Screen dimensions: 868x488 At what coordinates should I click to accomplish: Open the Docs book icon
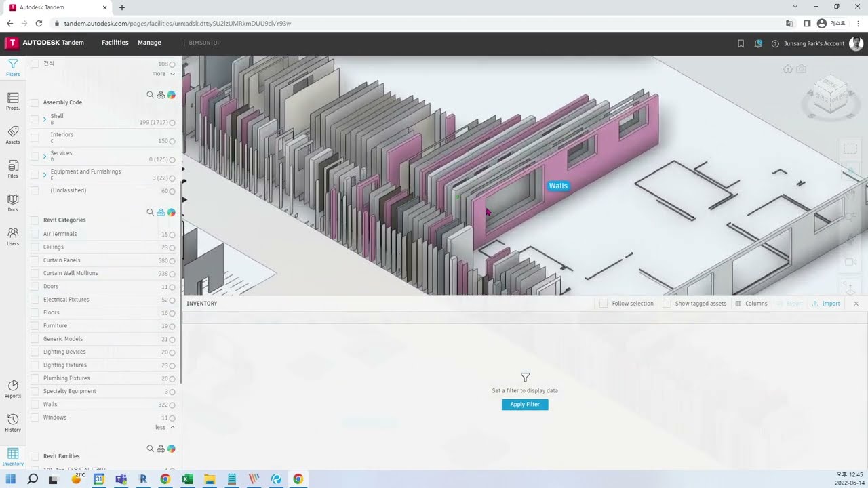coord(13,203)
